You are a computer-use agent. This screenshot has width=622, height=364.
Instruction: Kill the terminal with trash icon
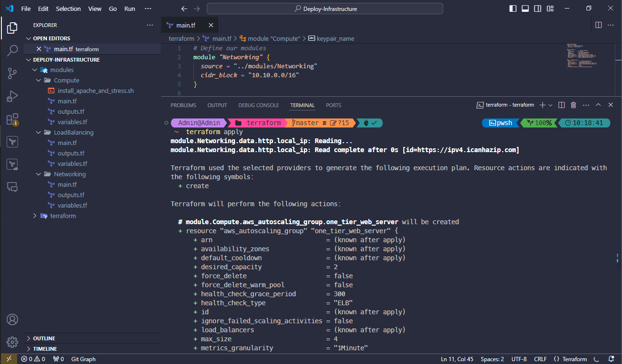coord(574,105)
